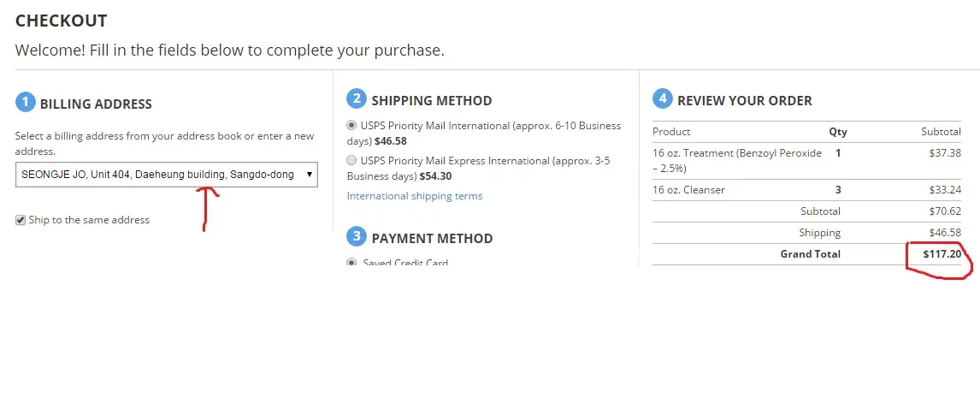Click the CHECKOUT page heading
Screen dimensions: 980x416
click(x=62, y=21)
